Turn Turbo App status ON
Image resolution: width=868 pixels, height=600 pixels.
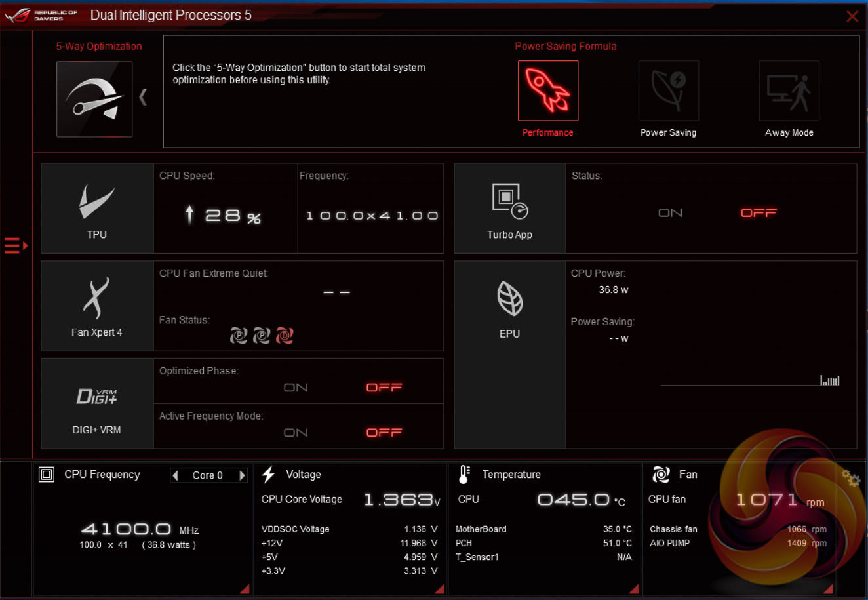[670, 213]
